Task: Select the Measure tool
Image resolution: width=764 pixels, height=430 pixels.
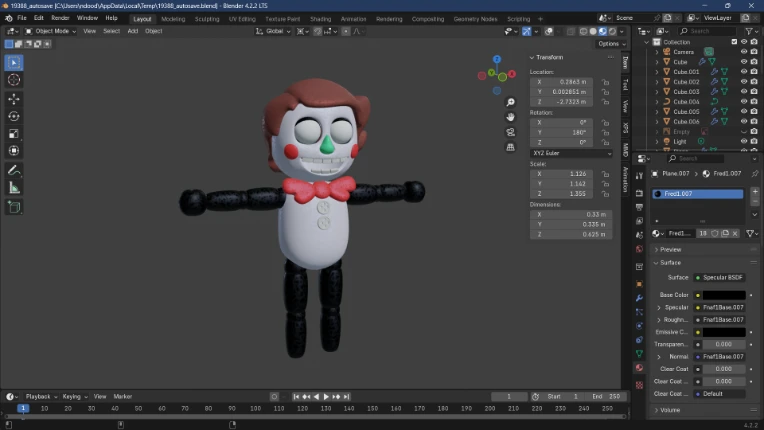Action: tap(14, 187)
